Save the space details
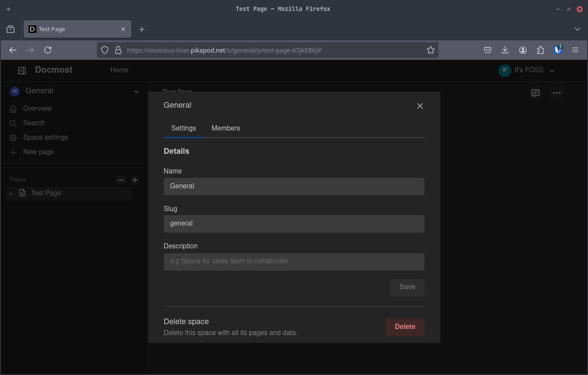Screen dimensions: 588x375 407,287
